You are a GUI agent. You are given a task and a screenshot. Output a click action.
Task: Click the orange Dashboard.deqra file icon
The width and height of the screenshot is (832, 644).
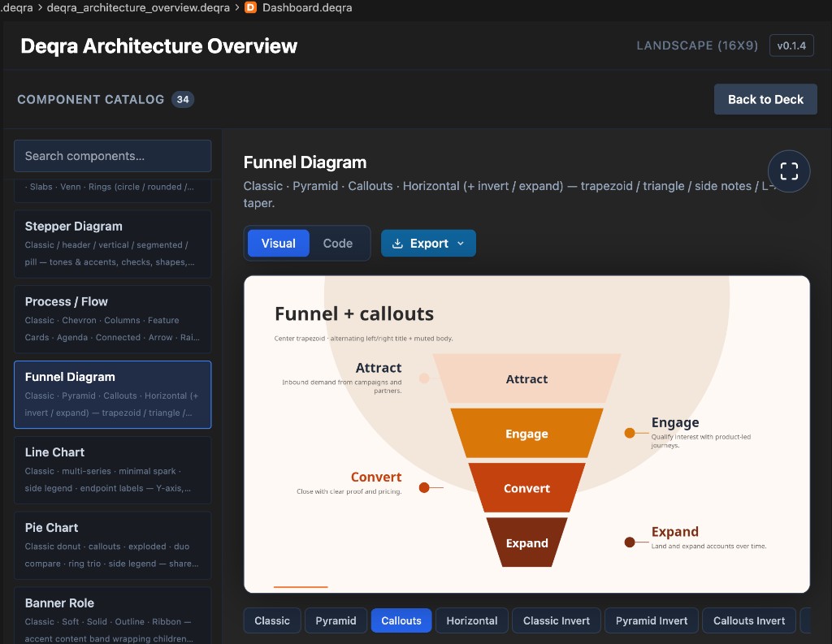(250, 7)
